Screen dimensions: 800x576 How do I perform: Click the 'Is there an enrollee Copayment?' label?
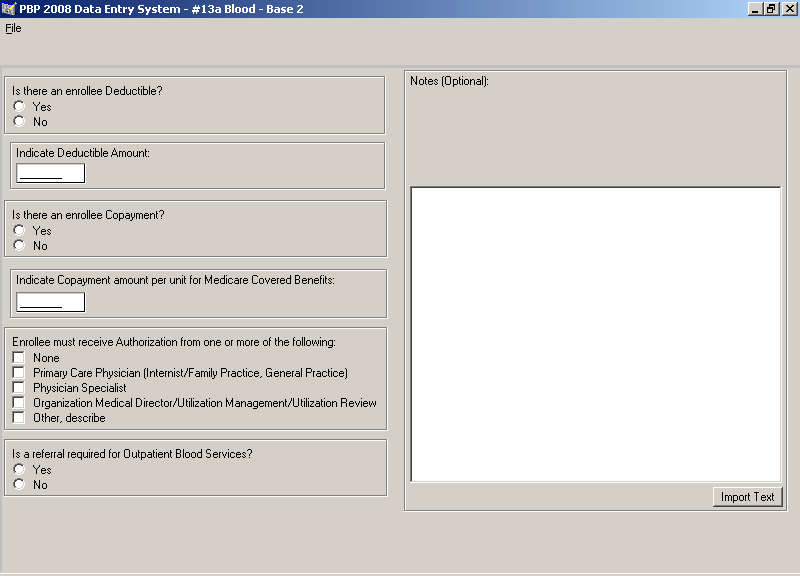[x=88, y=215]
